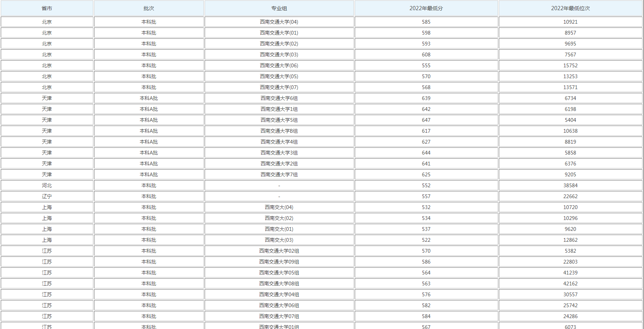Screen dimensions: 644x329
Task: Click the 2022年最低分 column header
Action: click(426, 8)
